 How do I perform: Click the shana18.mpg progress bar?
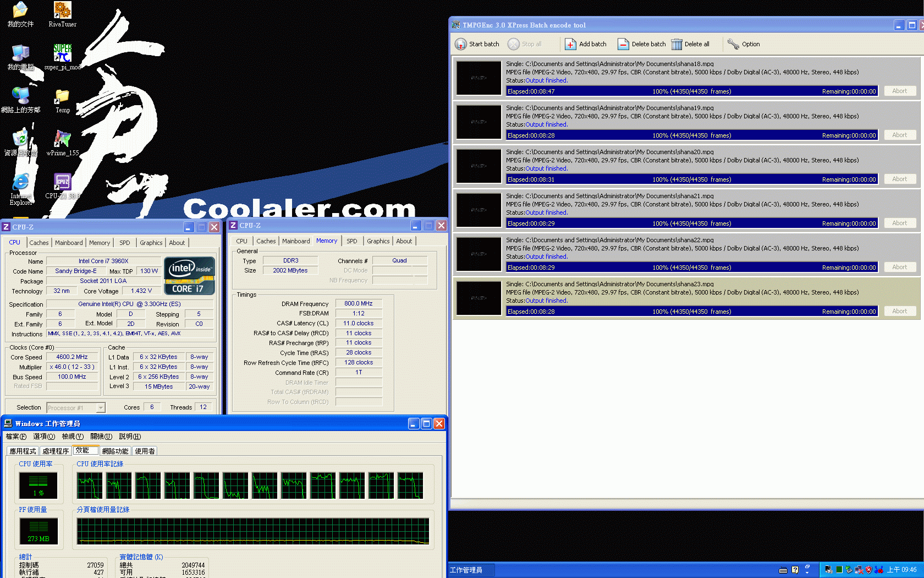tap(692, 91)
